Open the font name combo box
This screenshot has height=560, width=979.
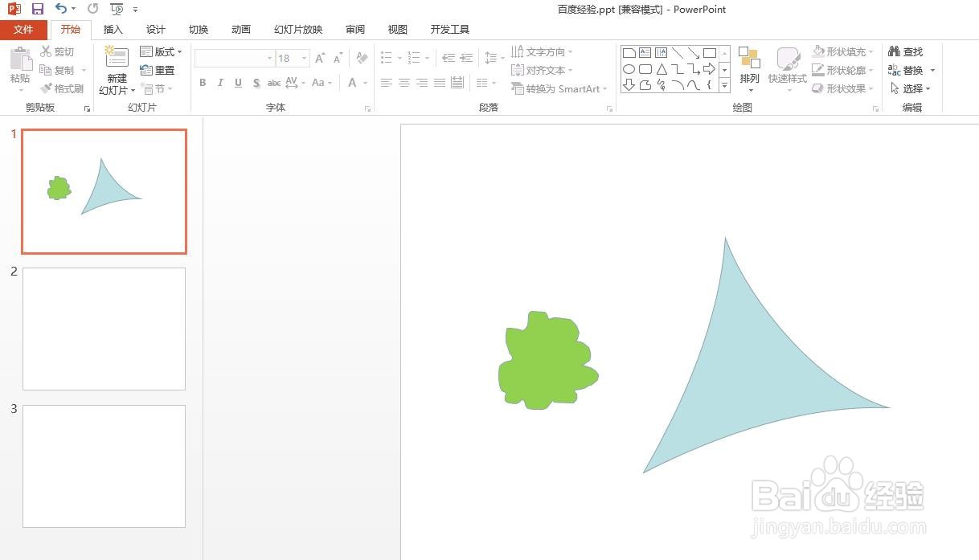click(x=234, y=58)
